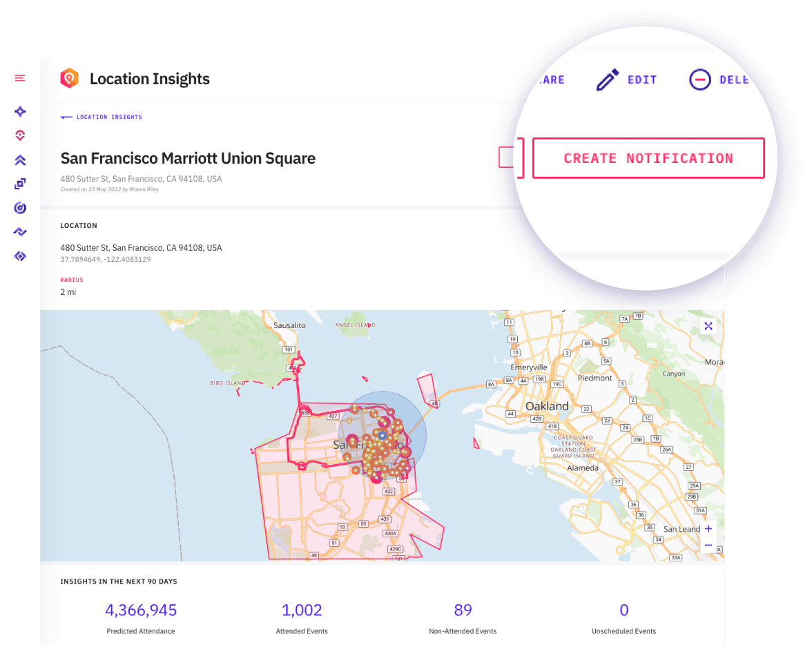812x645 pixels.
Task: Click the Delete minus-circle icon
Action: [699, 80]
